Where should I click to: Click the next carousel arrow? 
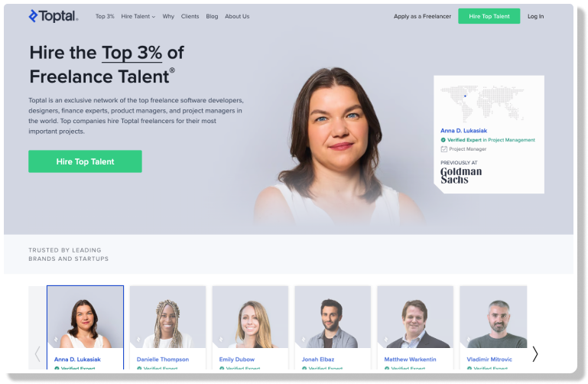pos(535,354)
